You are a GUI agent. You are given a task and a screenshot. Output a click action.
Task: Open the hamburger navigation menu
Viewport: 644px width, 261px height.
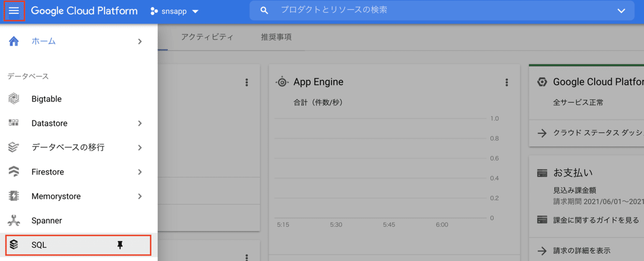pyautogui.click(x=14, y=11)
